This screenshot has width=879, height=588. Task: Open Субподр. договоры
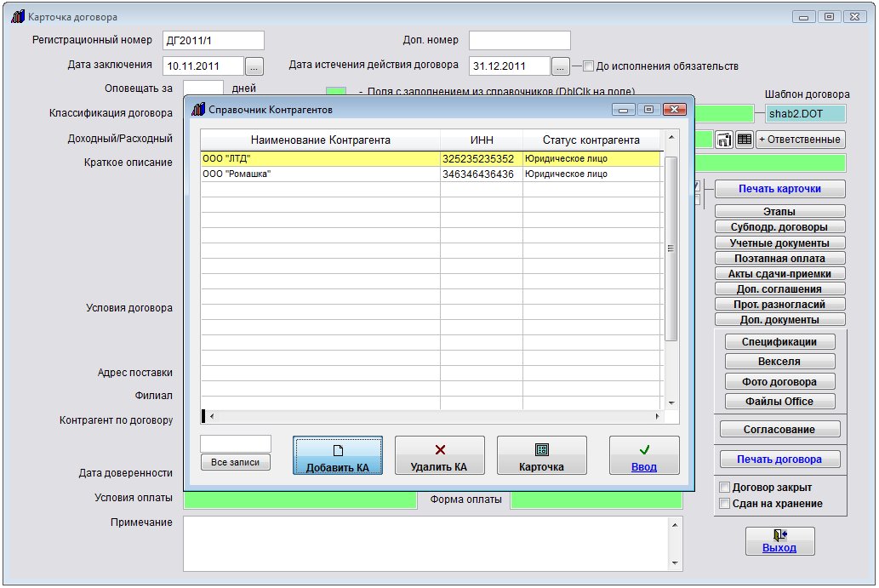[779, 227]
